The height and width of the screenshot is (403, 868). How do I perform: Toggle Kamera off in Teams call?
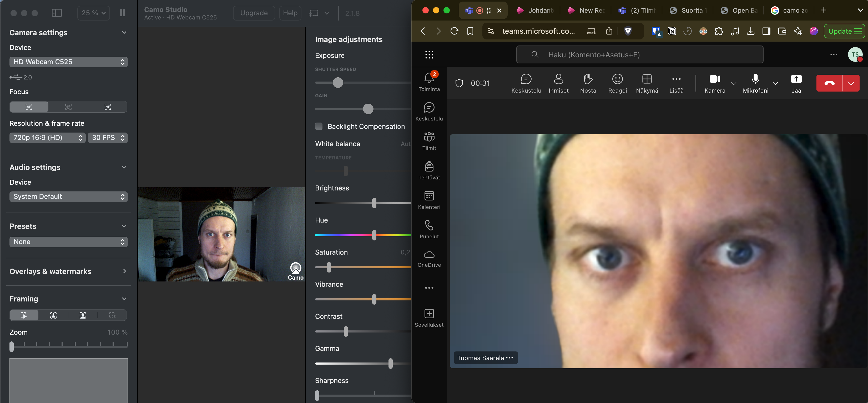[x=715, y=83]
